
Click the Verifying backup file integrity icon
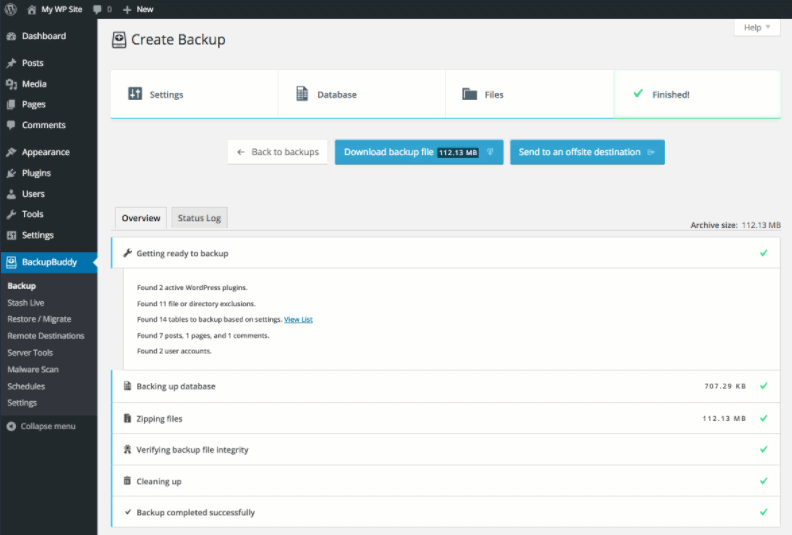(x=127, y=449)
